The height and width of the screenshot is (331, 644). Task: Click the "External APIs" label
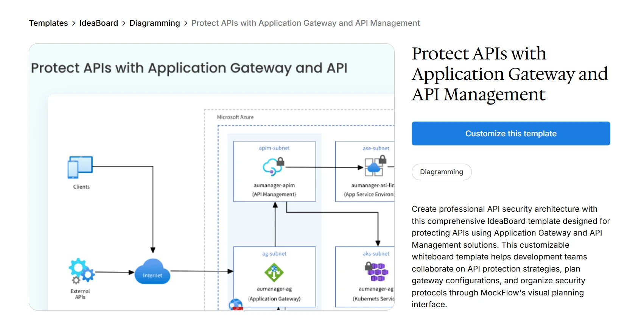(80, 294)
